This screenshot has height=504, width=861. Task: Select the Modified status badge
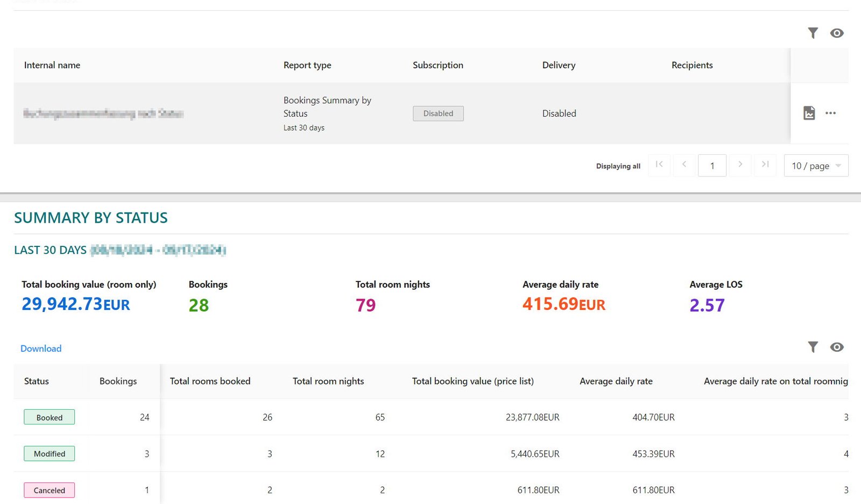[50, 454]
